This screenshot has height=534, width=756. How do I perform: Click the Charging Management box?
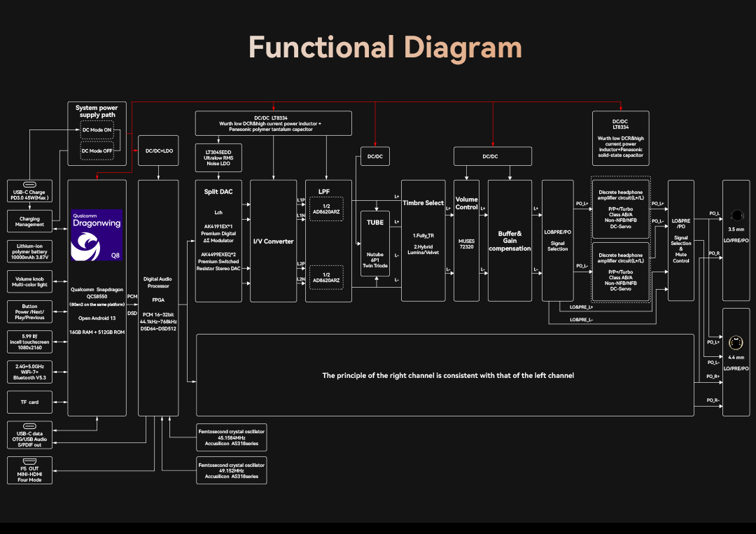click(x=29, y=221)
